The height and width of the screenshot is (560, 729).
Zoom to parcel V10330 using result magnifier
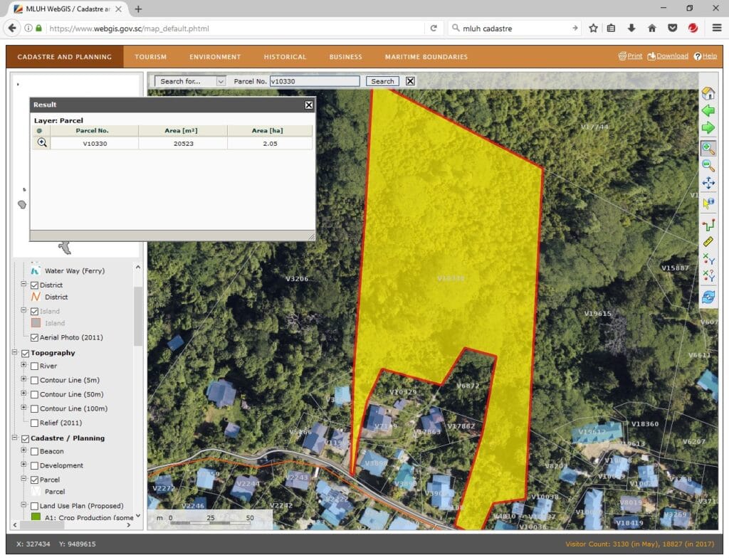tap(42, 143)
